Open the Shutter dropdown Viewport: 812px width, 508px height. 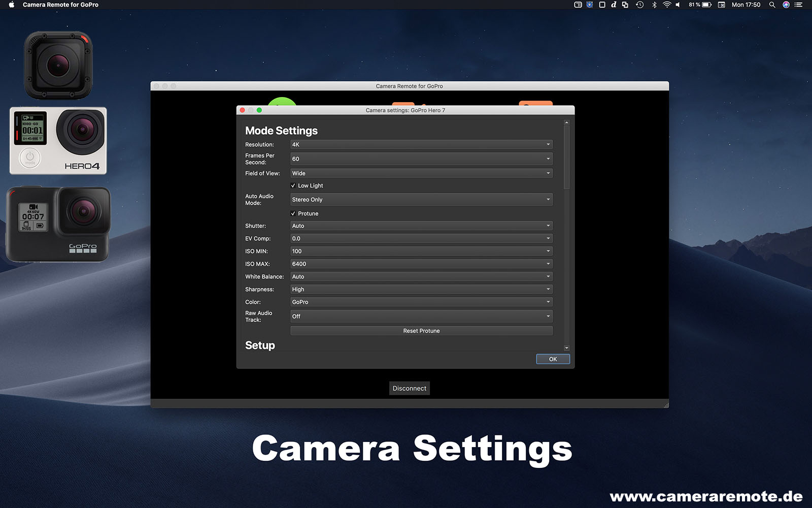click(421, 226)
